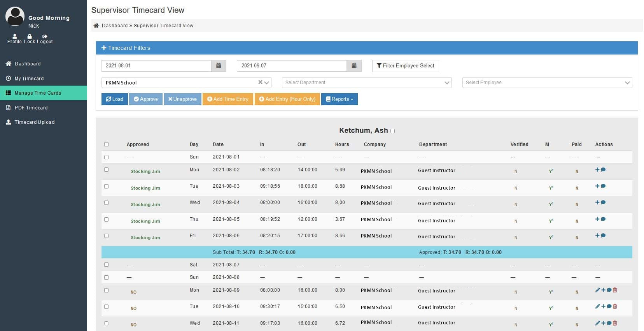Delete the 2021-08-09 entry with the trash icon
The height and width of the screenshot is (331, 644).
point(615,290)
